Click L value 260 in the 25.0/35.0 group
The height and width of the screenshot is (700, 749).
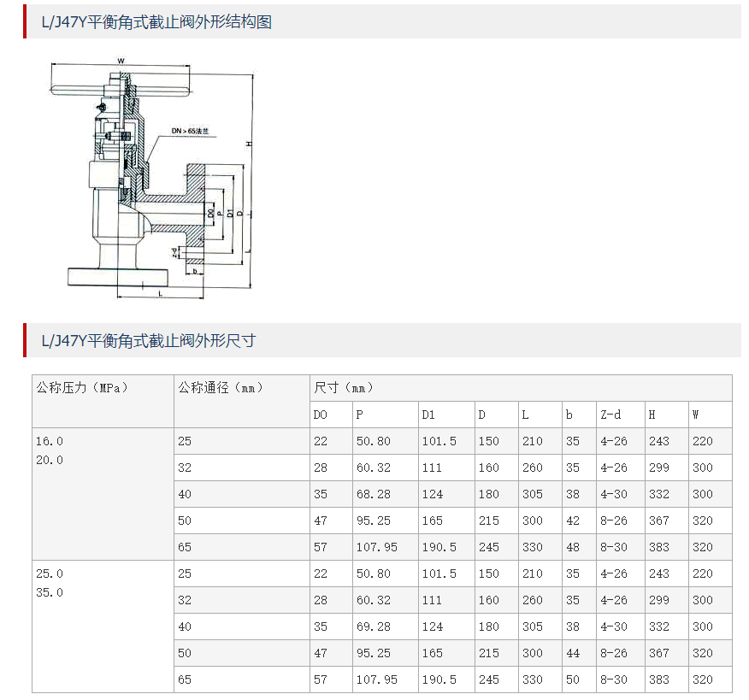(x=532, y=600)
